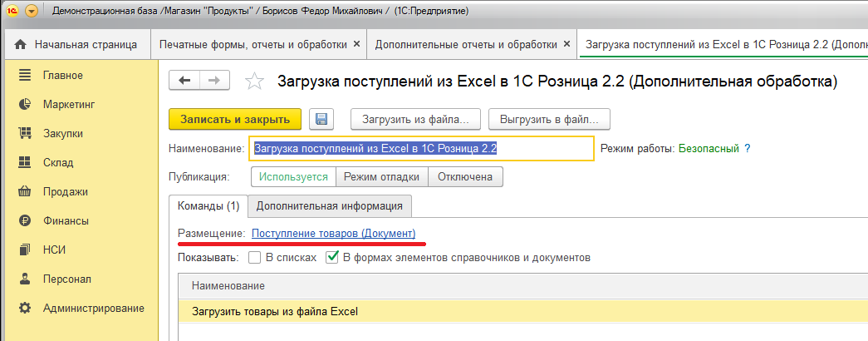Click the Загрузить из файла button
868x341 pixels.
pos(416,119)
